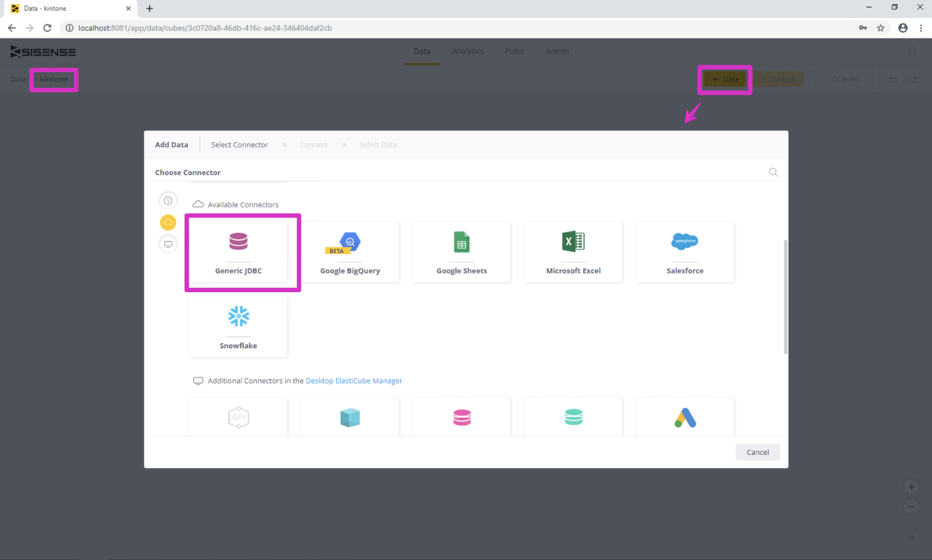This screenshot has width=932, height=560.
Task: Open the Admin tab
Action: pyautogui.click(x=557, y=51)
